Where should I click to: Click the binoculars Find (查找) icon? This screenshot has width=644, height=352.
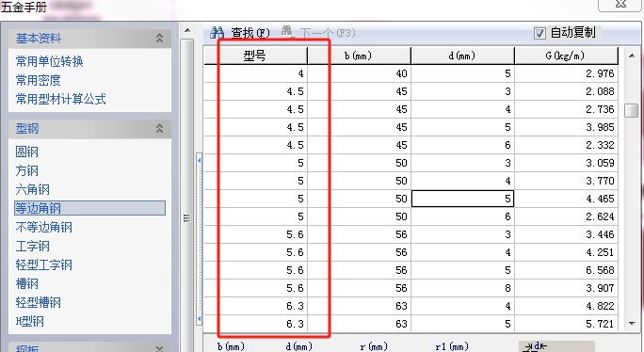217,32
